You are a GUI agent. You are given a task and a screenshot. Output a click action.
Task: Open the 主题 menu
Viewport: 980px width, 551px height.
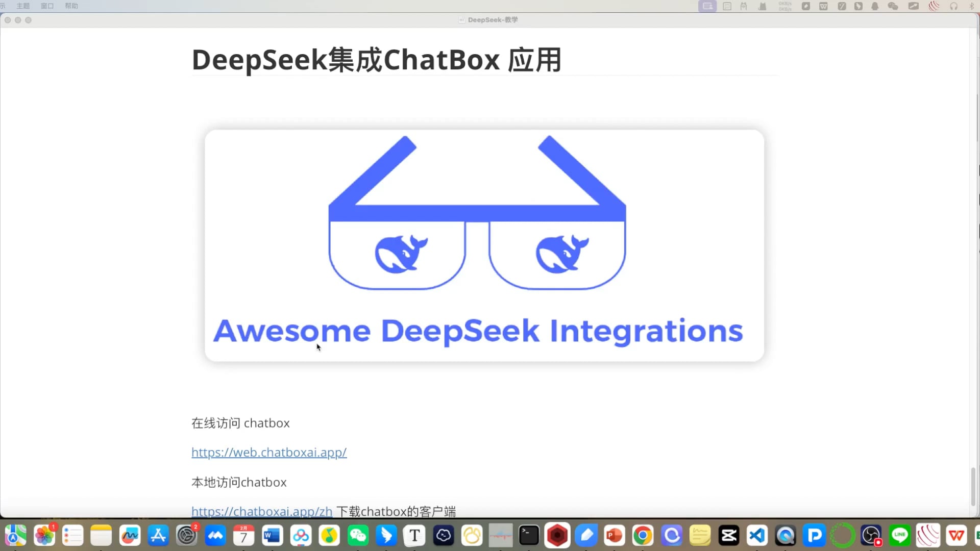click(23, 6)
